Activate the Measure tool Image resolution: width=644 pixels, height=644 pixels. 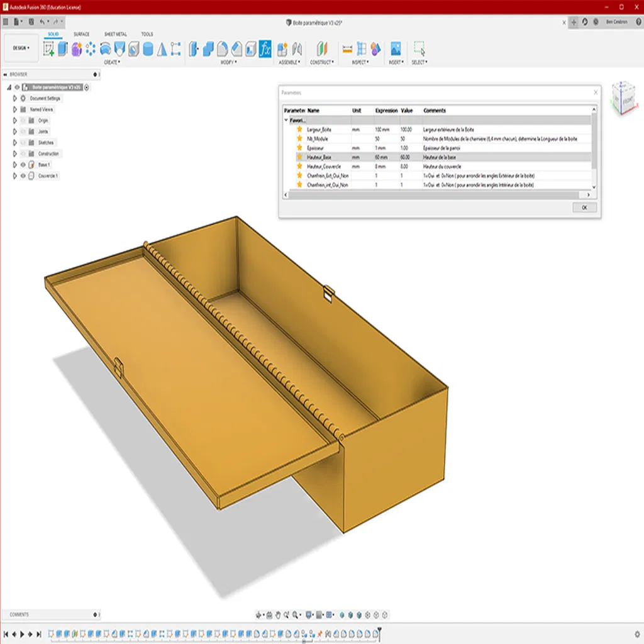347,49
